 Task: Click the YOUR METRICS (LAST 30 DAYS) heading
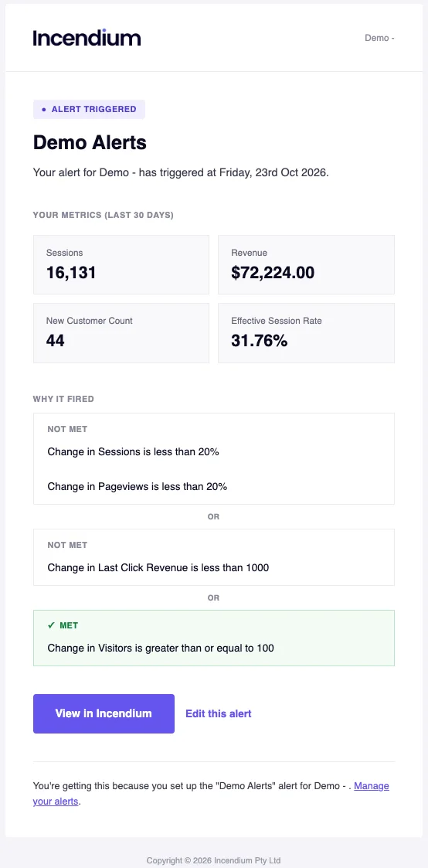pos(104,216)
